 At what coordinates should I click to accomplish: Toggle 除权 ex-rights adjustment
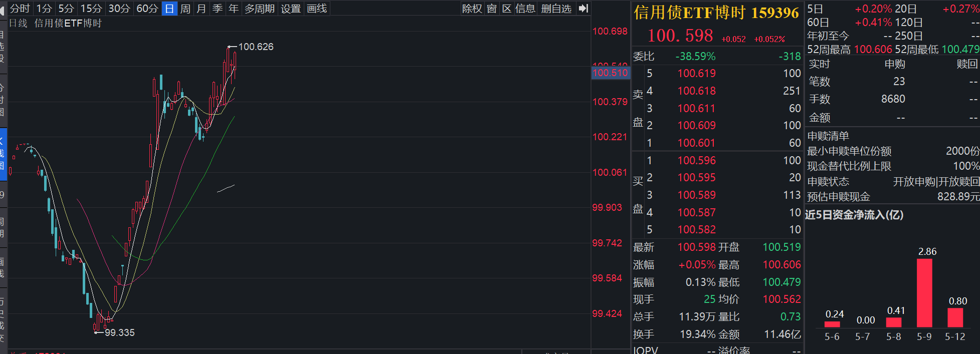[x=472, y=9]
